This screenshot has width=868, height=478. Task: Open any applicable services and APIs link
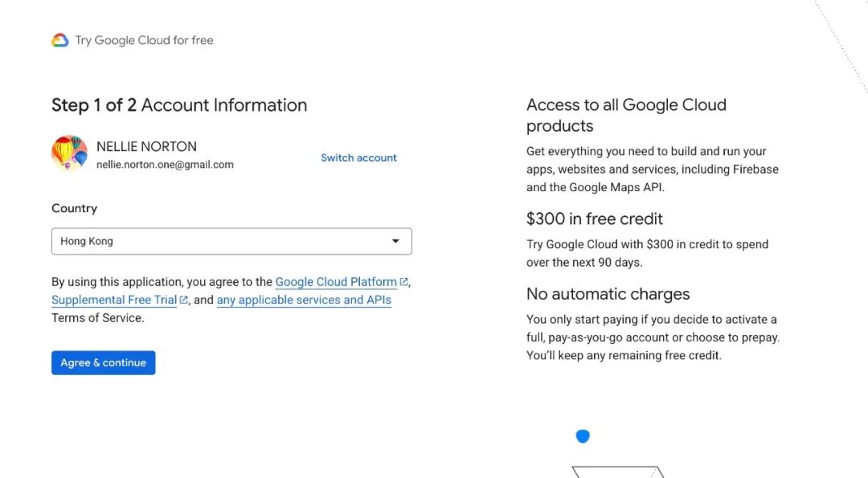click(304, 300)
